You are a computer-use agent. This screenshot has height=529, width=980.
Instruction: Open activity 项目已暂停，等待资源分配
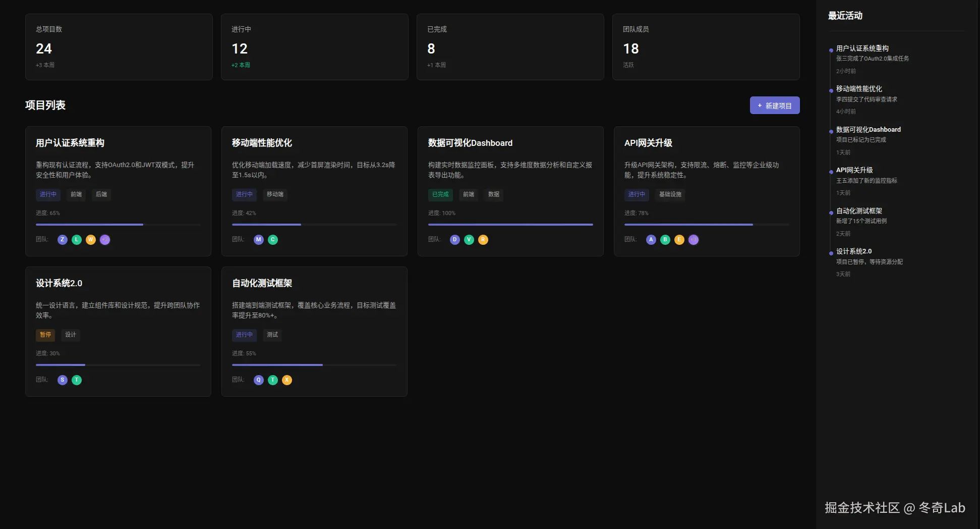tap(870, 262)
